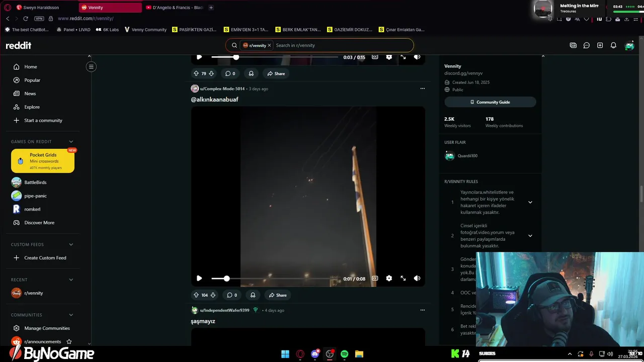Open u/Complex-Mode-5014 profile
Screen dimensions: 644x362
[x=222, y=88]
